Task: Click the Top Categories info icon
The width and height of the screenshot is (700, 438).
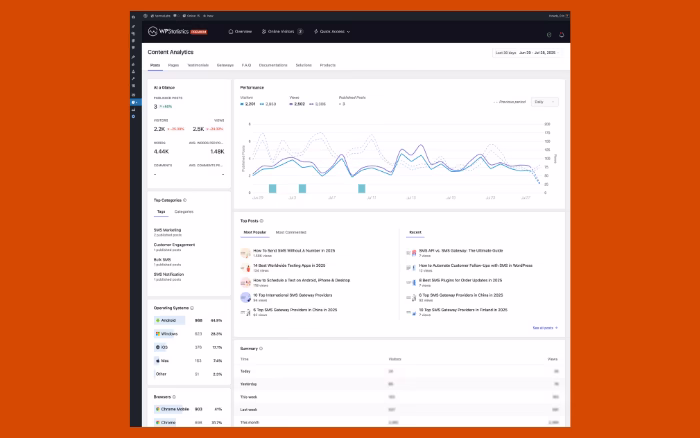Action: 185,200
